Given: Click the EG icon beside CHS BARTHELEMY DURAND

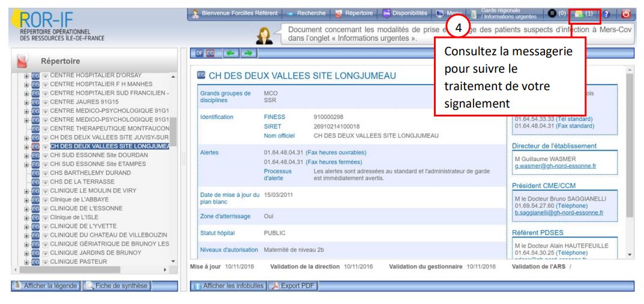Looking at the screenshot, I should coord(35,172).
